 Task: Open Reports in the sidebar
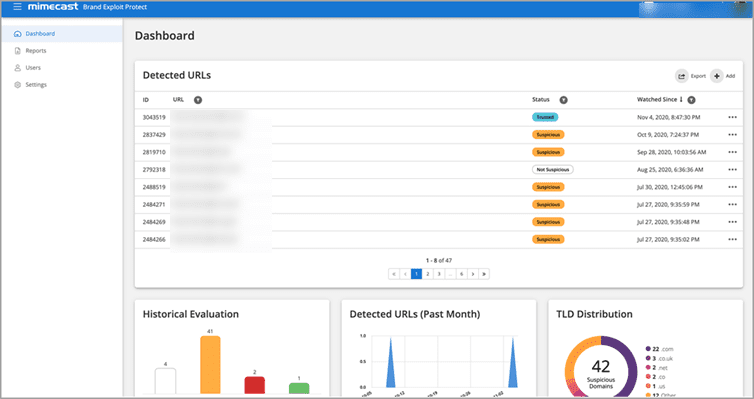click(62, 50)
